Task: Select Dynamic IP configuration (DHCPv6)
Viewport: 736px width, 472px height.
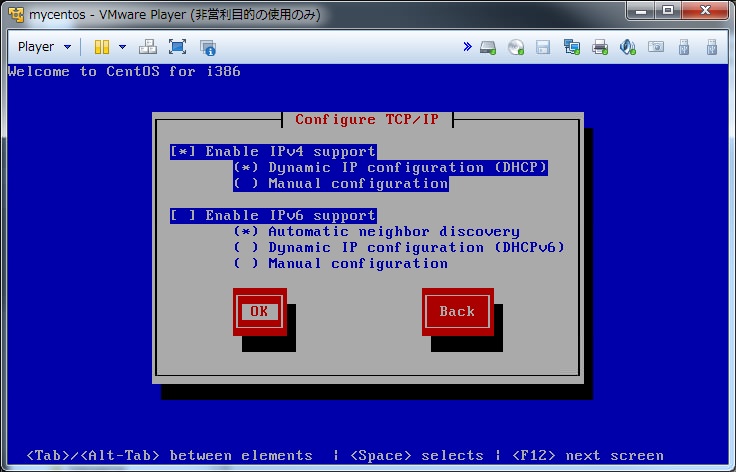Action: click(x=399, y=247)
